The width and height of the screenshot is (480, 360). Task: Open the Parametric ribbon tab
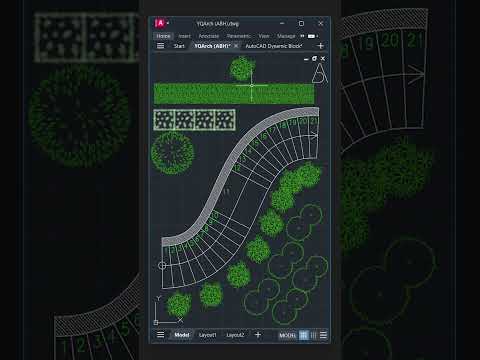tap(239, 36)
